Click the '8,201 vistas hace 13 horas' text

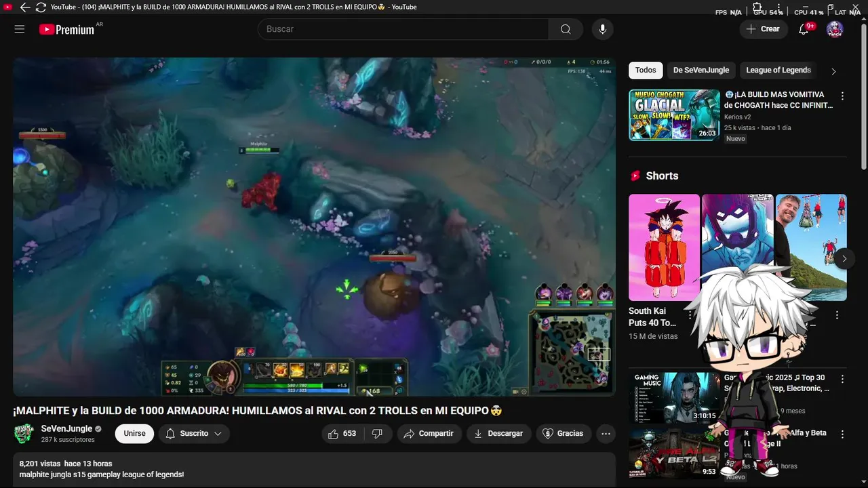click(x=66, y=464)
